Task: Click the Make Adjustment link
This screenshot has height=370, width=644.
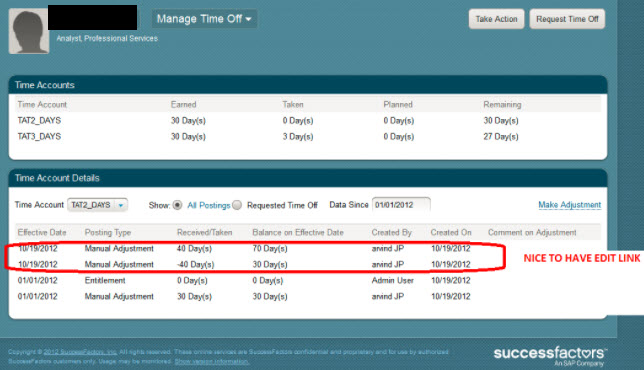Action: point(570,205)
